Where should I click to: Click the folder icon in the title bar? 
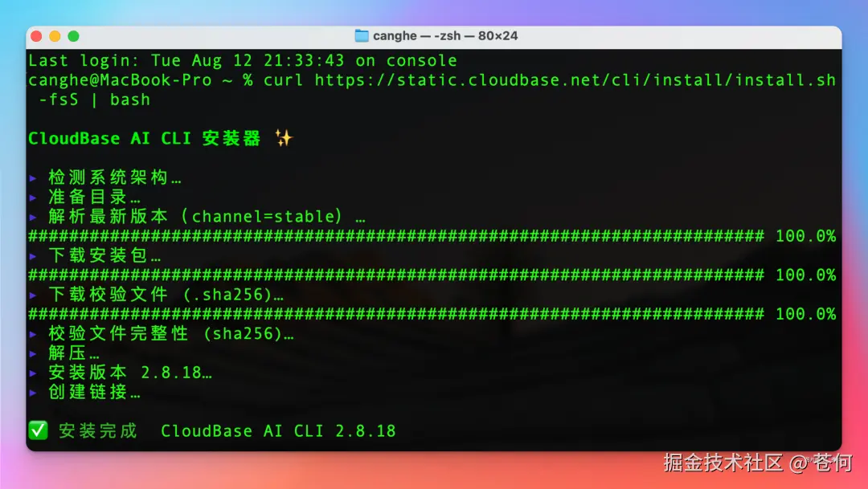[362, 36]
